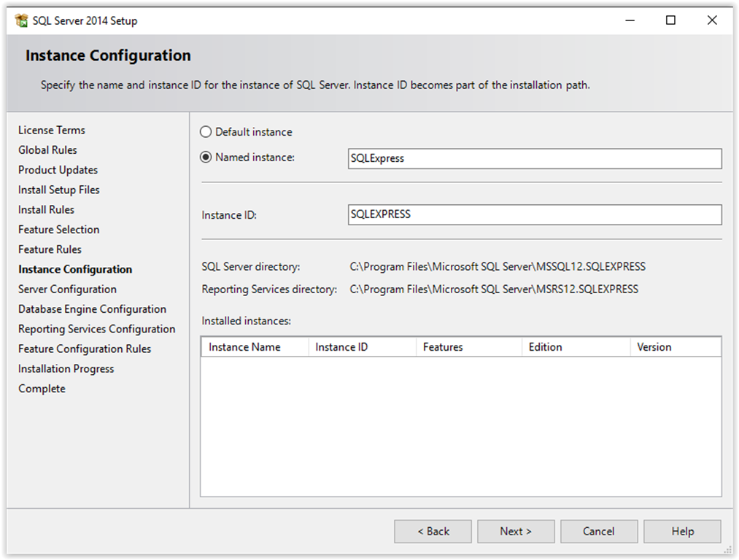739x560 pixels.
Task: Select Server Configuration step
Action: click(x=67, y=289)
